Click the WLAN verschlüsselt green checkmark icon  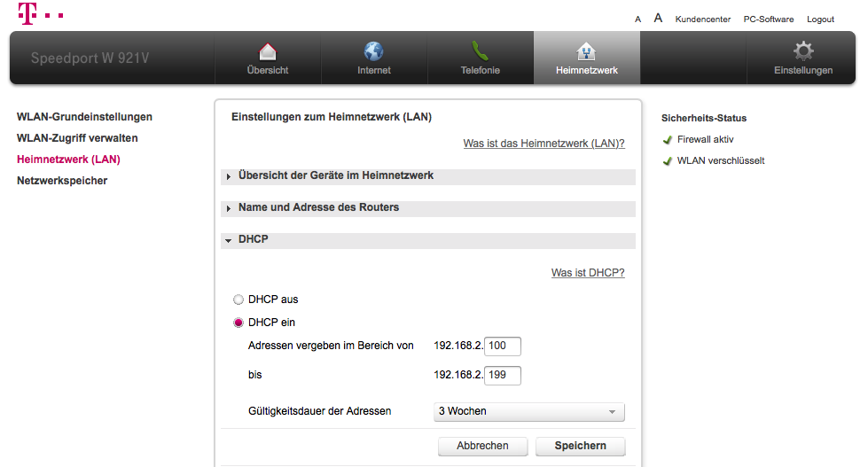pyautogui.click(x=668, y=161)
